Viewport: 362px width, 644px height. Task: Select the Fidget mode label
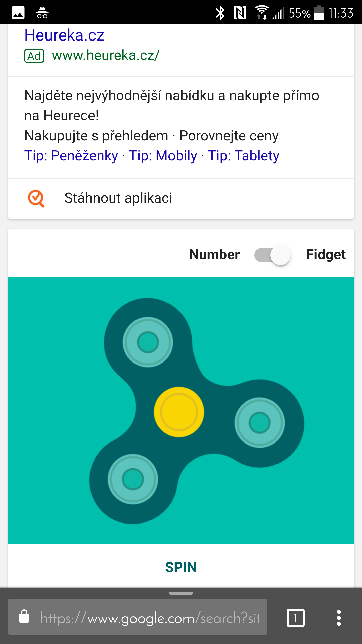[326, 255]
